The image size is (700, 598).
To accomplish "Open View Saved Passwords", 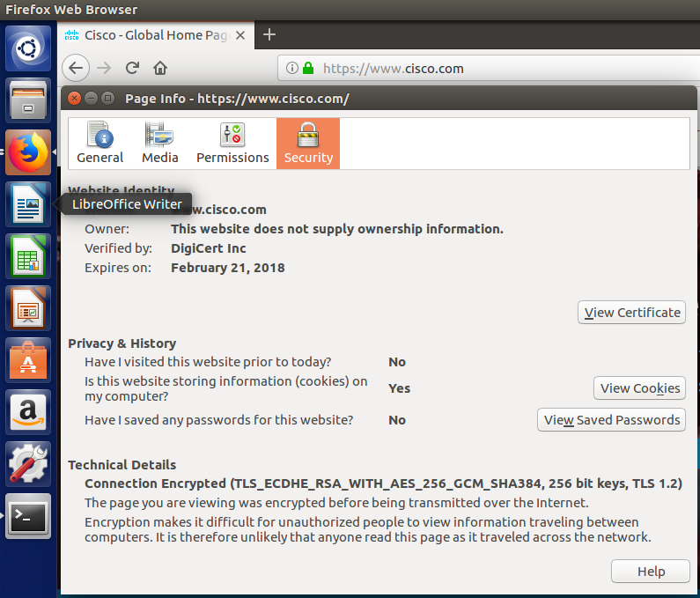I will 611,420.
